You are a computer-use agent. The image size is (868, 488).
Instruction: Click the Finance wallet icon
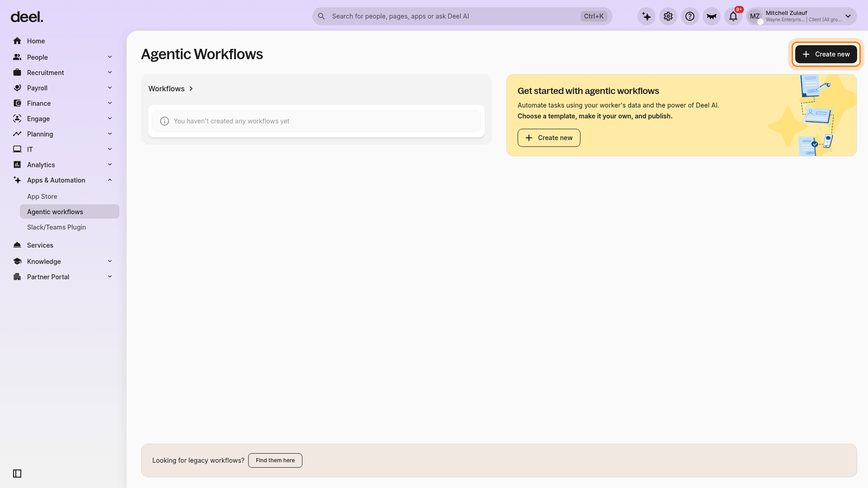click(17, 103)
